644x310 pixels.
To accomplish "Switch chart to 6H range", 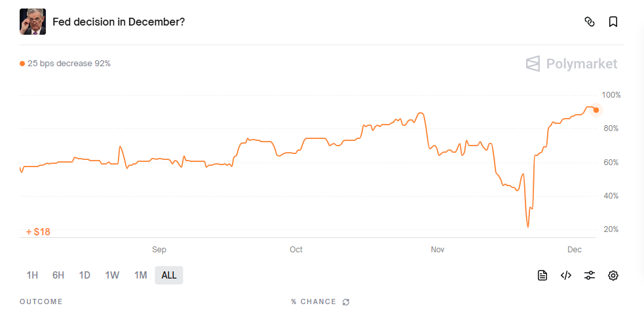I will coord(58,275).
